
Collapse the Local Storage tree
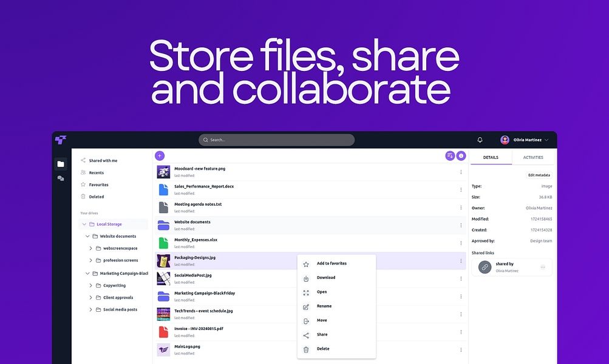[x=84, y=224]
